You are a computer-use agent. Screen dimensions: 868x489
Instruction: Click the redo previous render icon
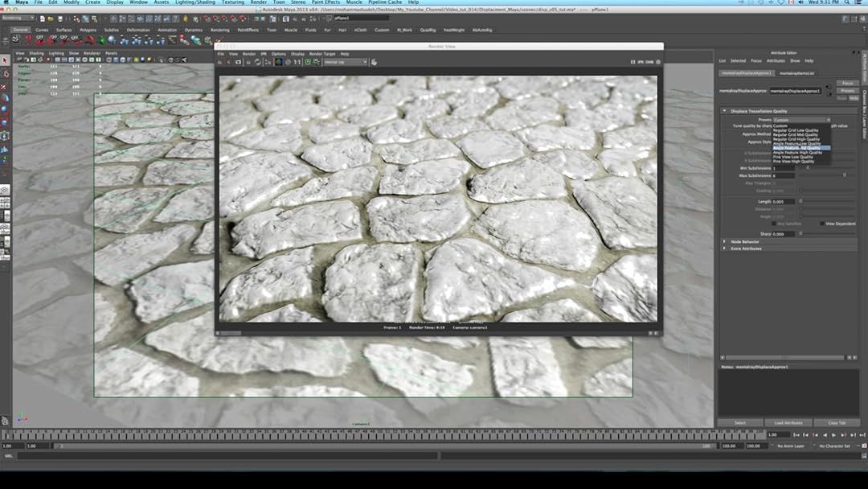221,62
